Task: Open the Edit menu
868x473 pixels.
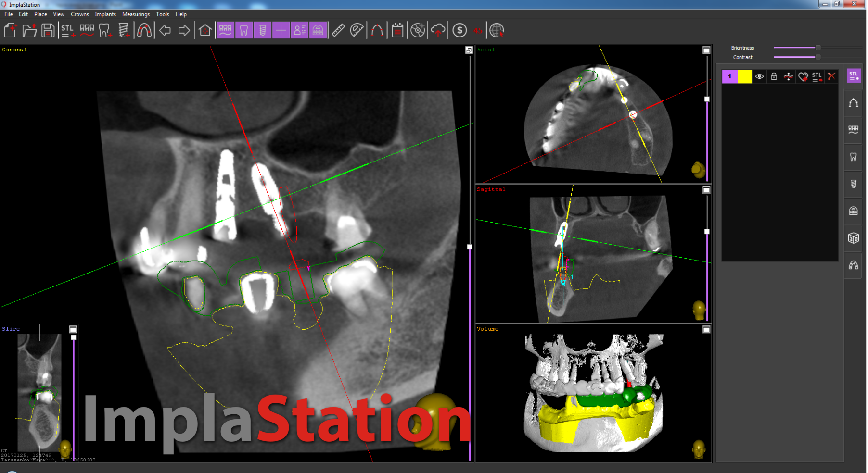Action: coord(23,14)
